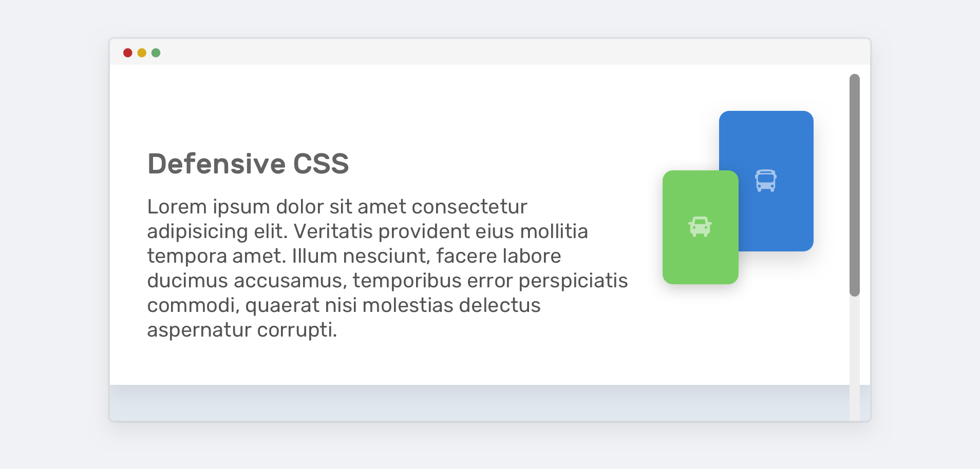Click the bus glyph centered in the blue tile

tap(766, 180)
